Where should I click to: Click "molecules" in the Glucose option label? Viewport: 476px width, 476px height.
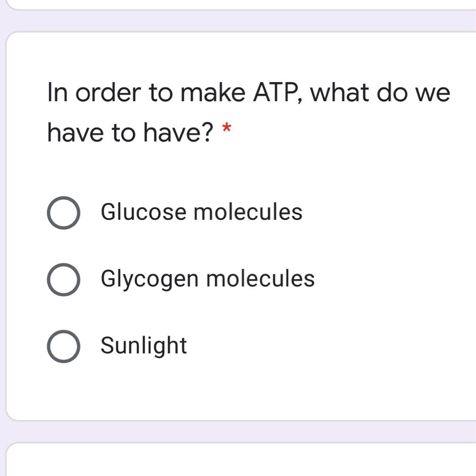pos(248,211)
